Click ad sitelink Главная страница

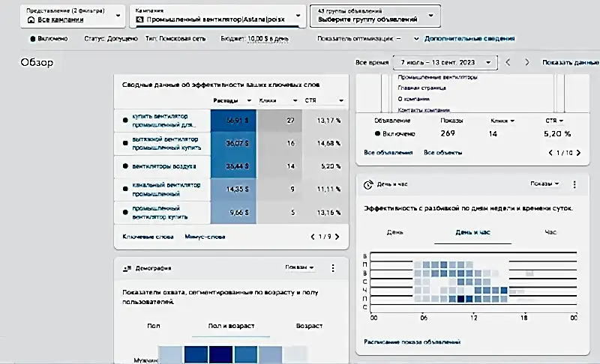(421, 88)
